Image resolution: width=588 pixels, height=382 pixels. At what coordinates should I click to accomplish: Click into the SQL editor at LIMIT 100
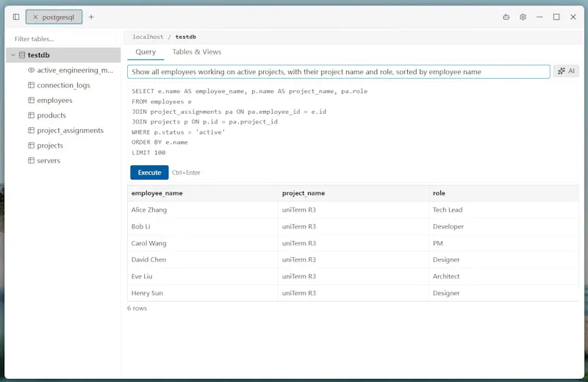click(x=148, y=153)
